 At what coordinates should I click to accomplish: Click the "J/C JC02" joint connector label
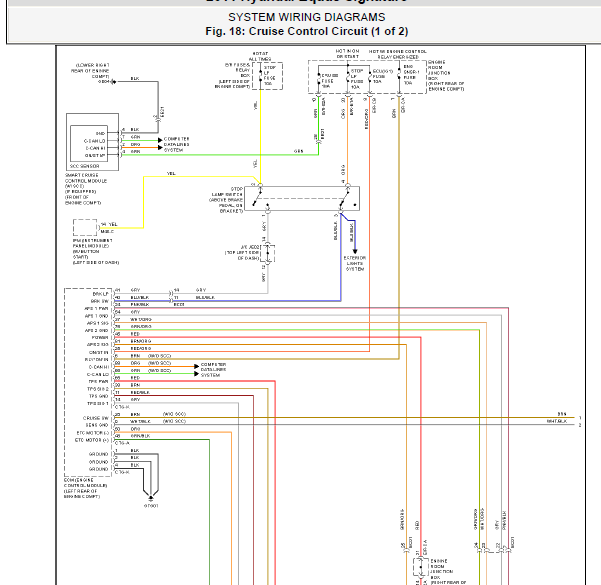click(x=242, y=253)
